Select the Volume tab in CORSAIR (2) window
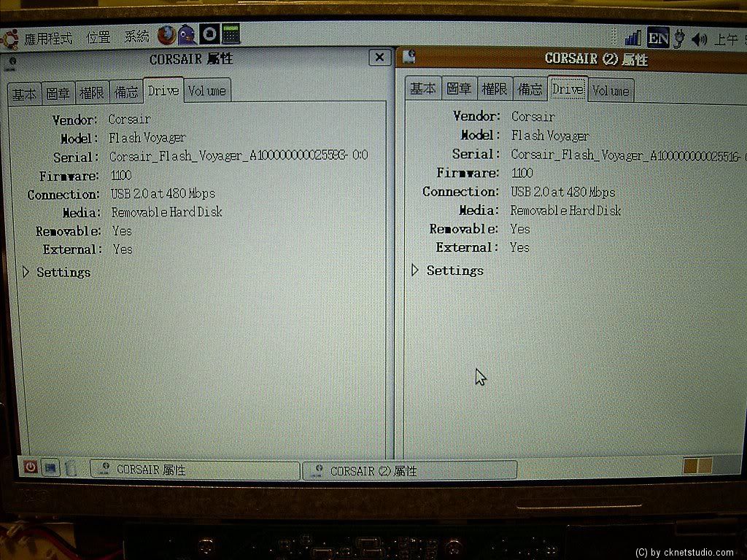The width and height of the screenshot is (747, 560). [x=611, y=90]
